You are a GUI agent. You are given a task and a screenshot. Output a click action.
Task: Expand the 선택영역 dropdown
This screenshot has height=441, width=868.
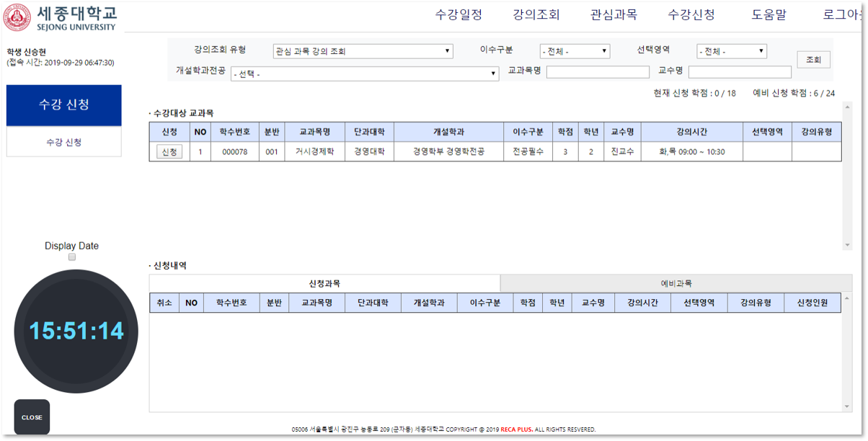point(730,51)
